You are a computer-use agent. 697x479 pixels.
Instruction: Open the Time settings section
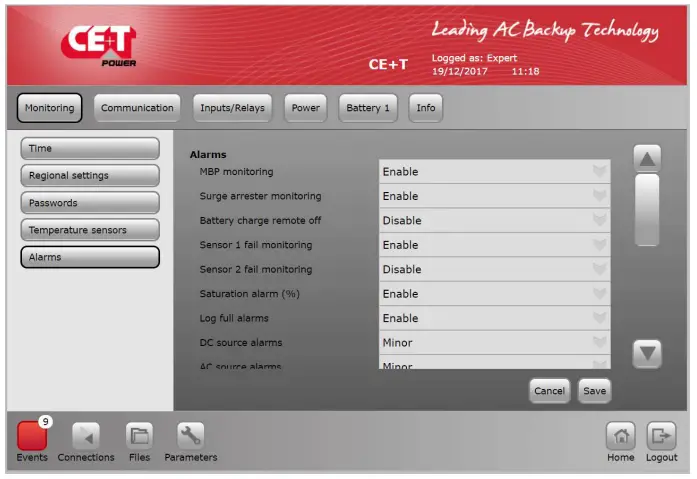(90, 148)
